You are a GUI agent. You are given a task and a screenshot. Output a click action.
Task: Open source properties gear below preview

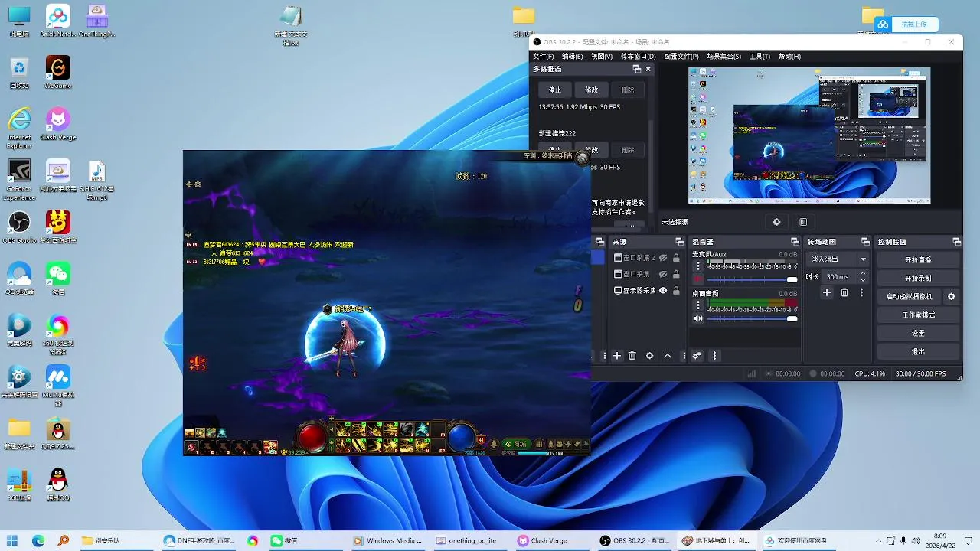776,222
